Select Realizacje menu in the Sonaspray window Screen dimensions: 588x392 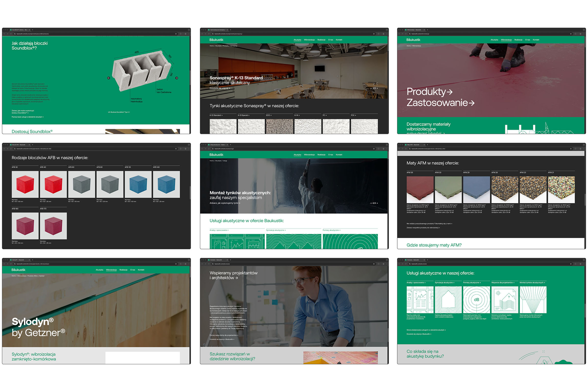click(321, 40)
